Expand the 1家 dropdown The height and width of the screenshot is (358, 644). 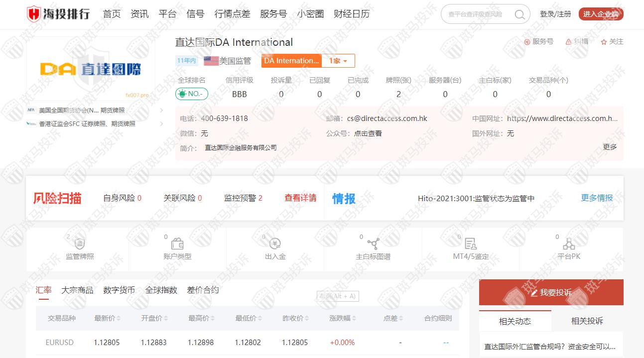[x=338, y=61]
